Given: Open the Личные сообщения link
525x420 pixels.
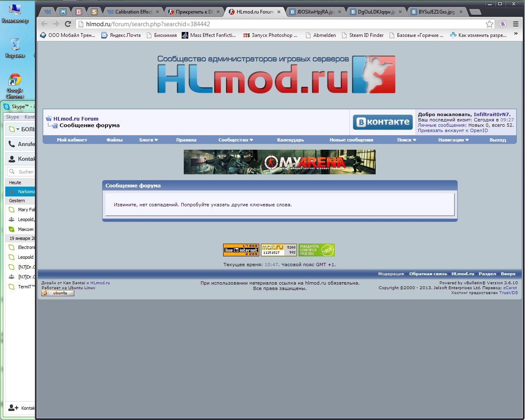Looking at the screenshot, I should [441, 125].
